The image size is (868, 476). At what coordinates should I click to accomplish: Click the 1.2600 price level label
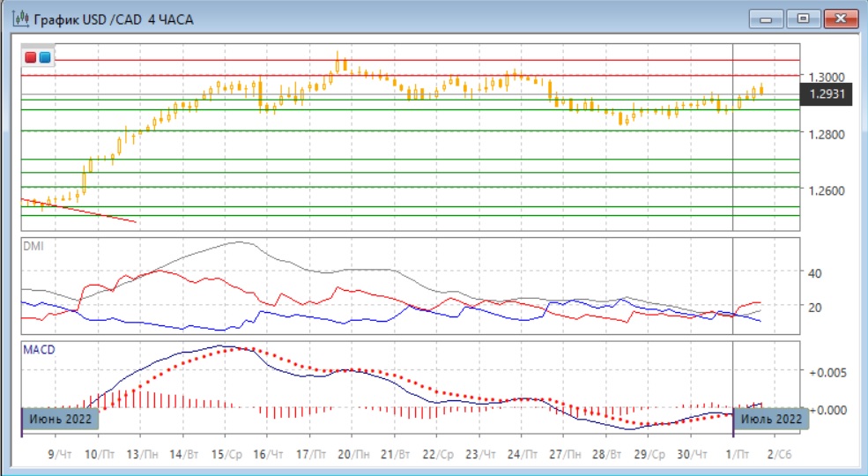pos(828,190)
